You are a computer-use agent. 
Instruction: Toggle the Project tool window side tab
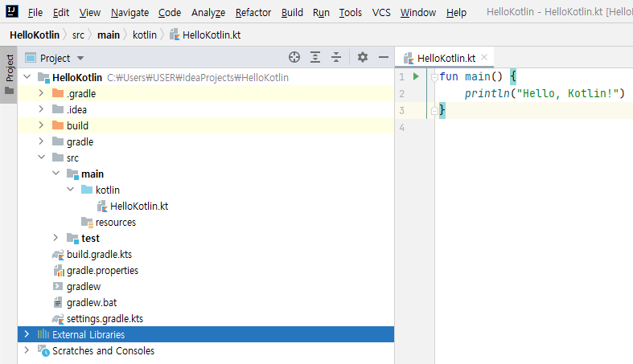[x=9, y=75]
